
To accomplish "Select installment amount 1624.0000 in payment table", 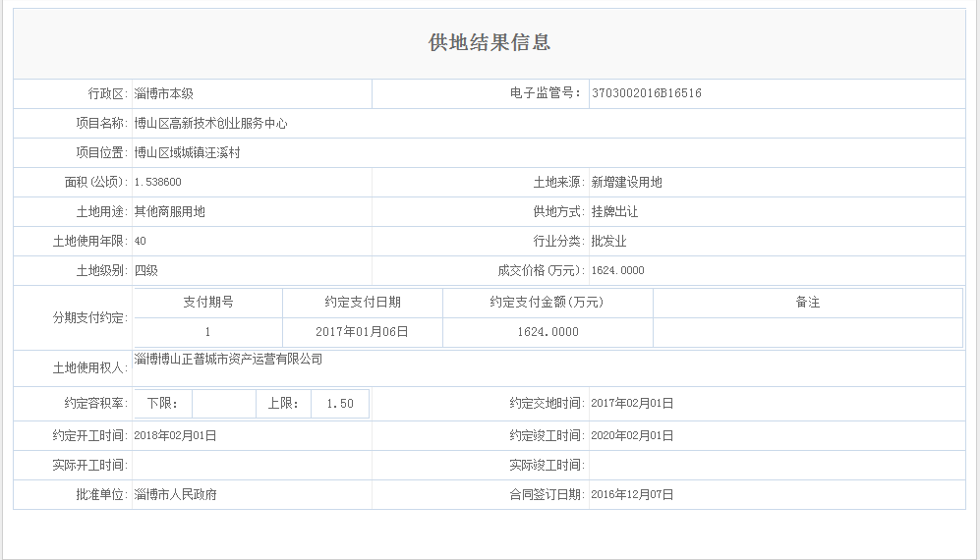I will point(548,332).
